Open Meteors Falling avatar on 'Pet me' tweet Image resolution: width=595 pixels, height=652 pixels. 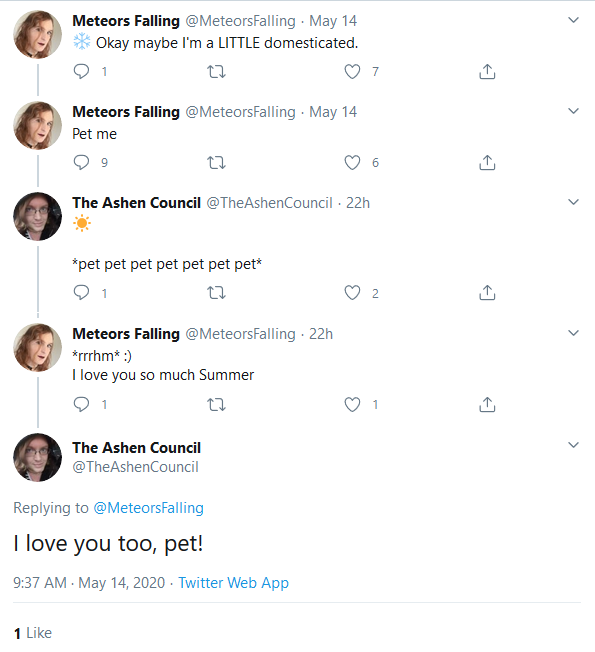pos(37,126)
